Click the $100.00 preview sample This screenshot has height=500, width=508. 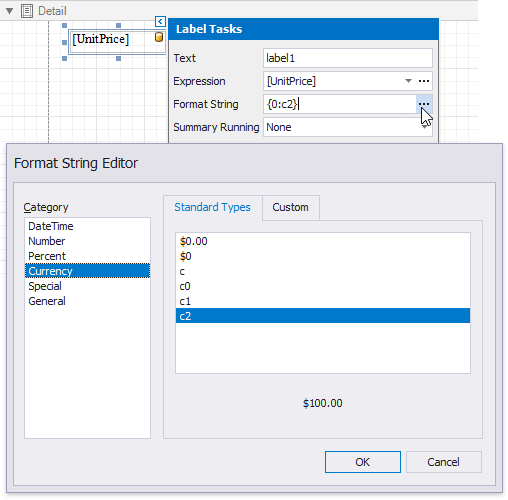point(322,403)
